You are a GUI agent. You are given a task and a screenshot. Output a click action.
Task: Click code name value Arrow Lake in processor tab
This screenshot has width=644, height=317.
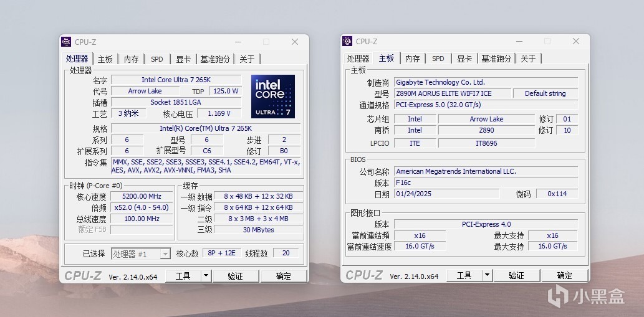[x=145, y=91]
